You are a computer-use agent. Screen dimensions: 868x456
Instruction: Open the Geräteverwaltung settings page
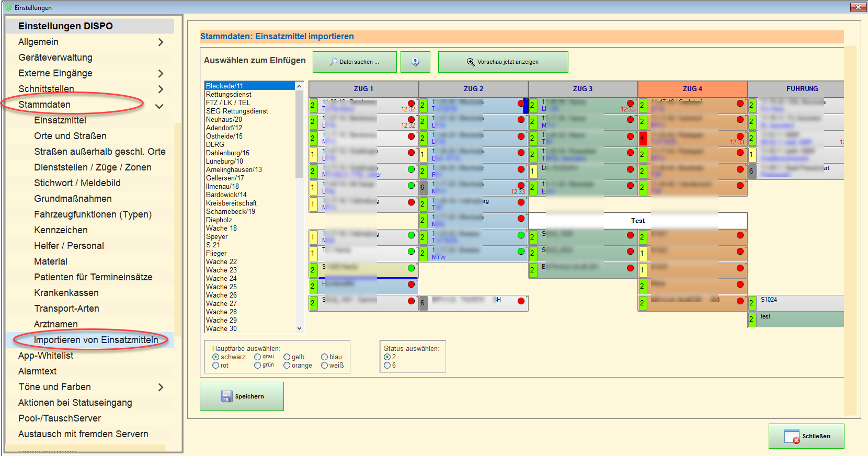click(x=55, y=58)
